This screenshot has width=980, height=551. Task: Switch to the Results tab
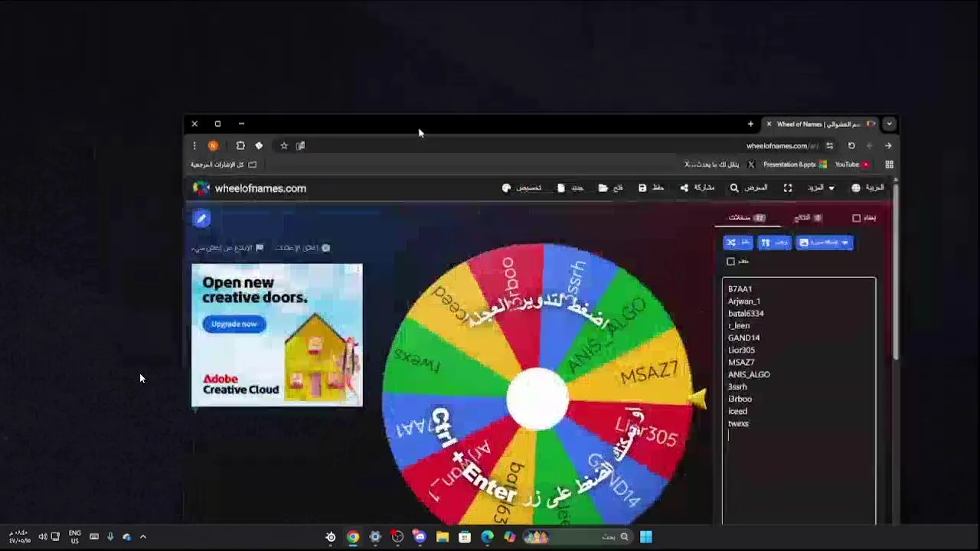click(808, 218)
